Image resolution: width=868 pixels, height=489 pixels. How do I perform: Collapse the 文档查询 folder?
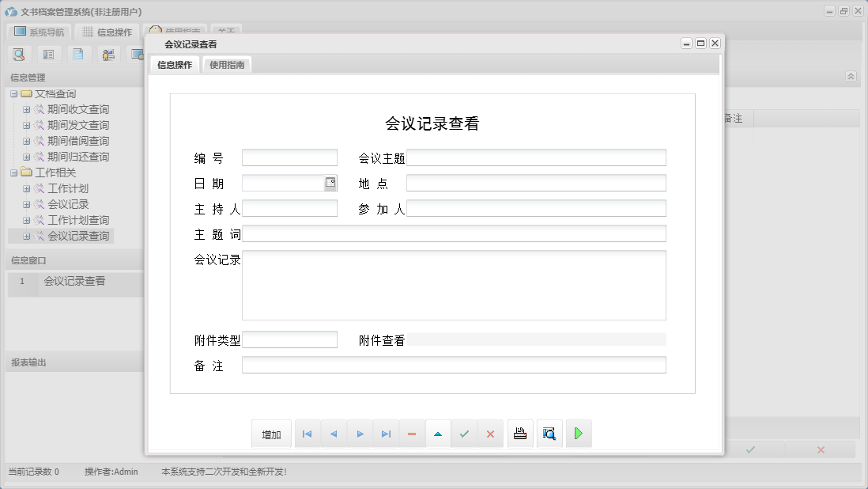pos(15,93)
